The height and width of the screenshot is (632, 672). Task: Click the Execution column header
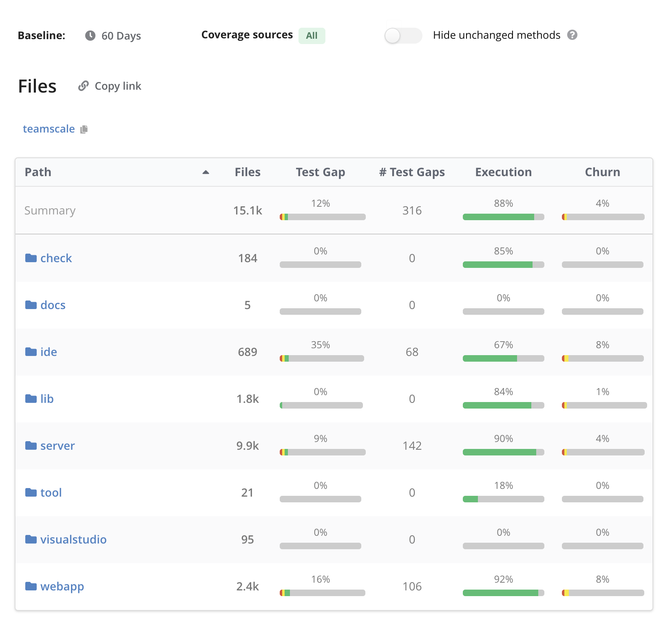click(x=503, y=172)
